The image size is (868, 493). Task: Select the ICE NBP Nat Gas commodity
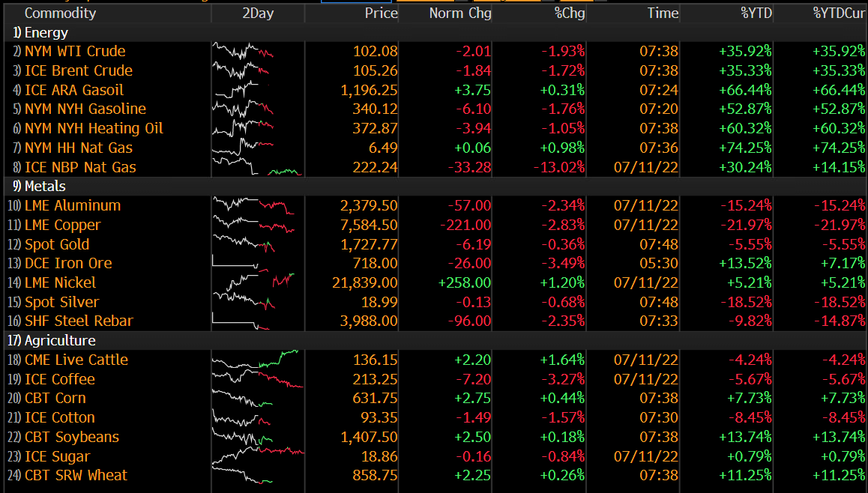[80, 167]
